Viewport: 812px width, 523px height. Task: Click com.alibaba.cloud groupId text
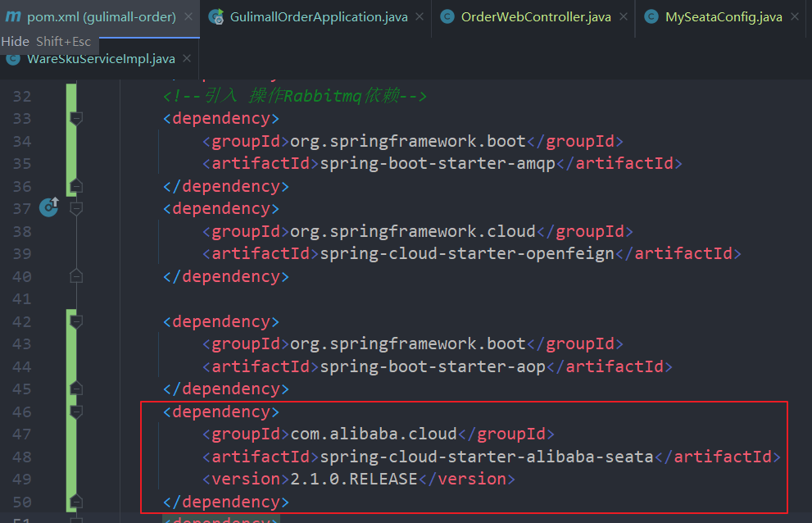[374, 434]
